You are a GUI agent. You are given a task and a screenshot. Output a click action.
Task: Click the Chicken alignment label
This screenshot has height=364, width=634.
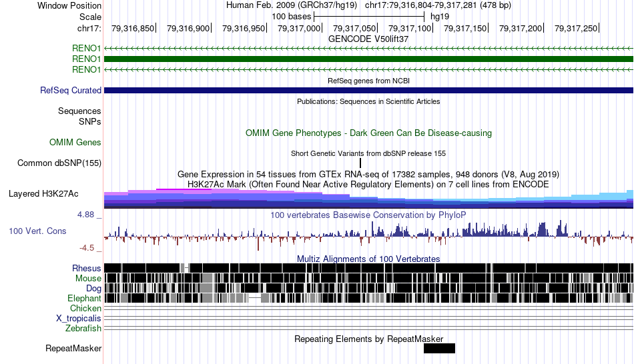pos(85,308)
